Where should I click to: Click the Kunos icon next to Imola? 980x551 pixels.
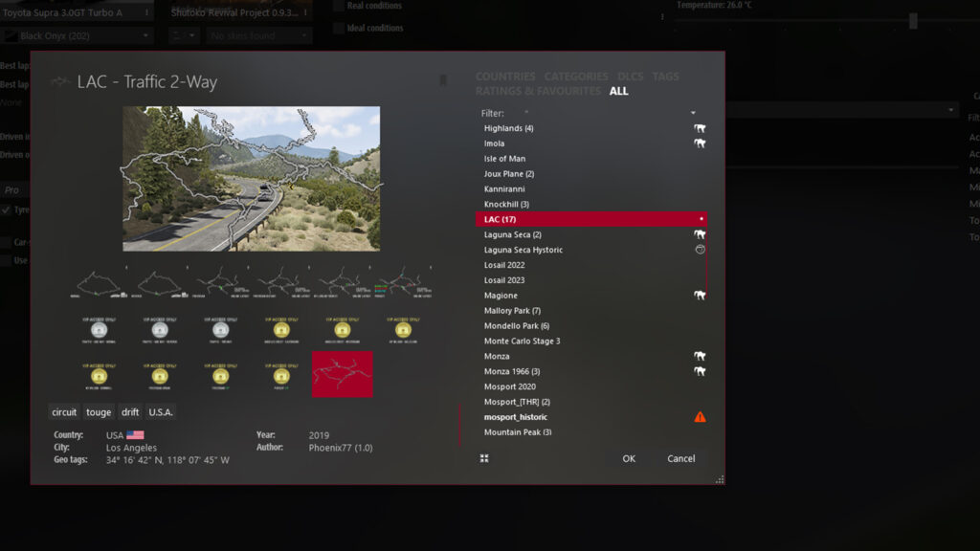(700, 143)
